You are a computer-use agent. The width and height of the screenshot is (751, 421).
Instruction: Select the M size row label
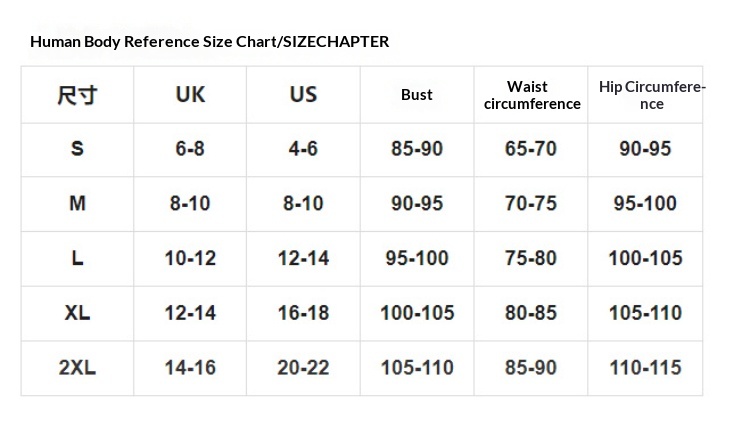[77, 203]
